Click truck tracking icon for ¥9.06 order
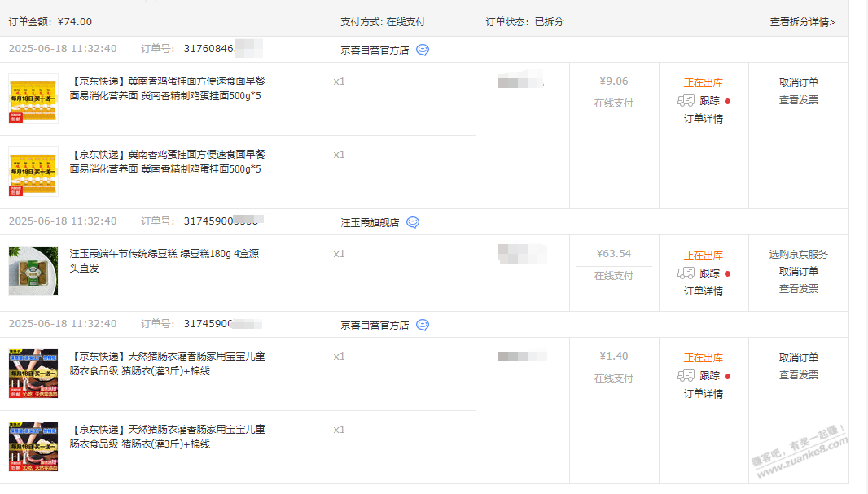Viewport: 868px width, 494px height. tap(686, 101)
